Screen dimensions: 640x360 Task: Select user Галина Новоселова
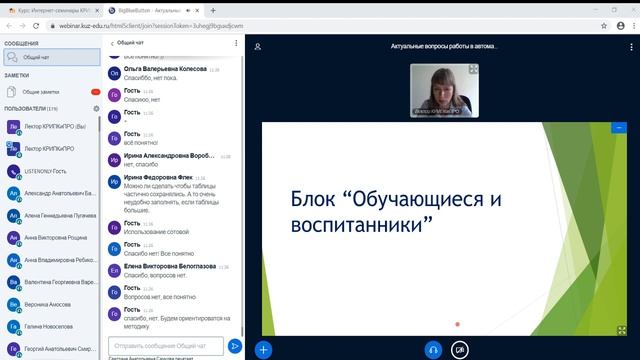pyautogui.click(x=50, y=327)
